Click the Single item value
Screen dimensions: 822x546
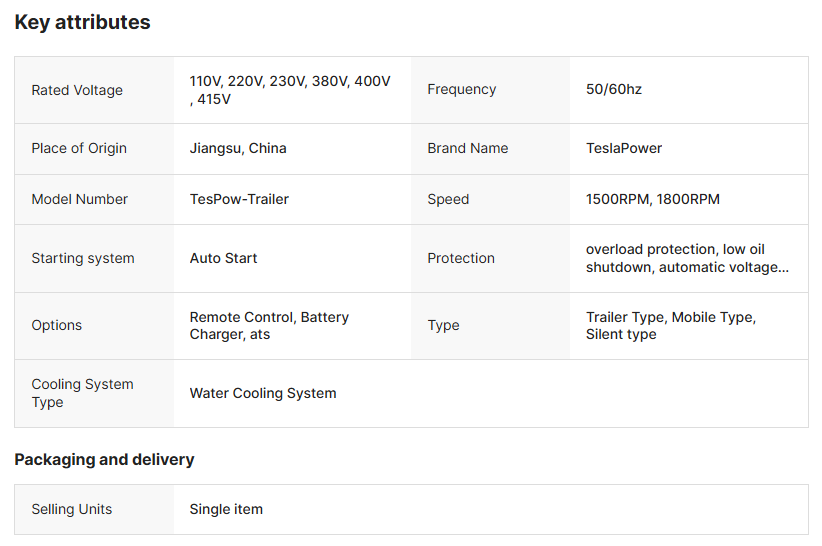[226, 509]
